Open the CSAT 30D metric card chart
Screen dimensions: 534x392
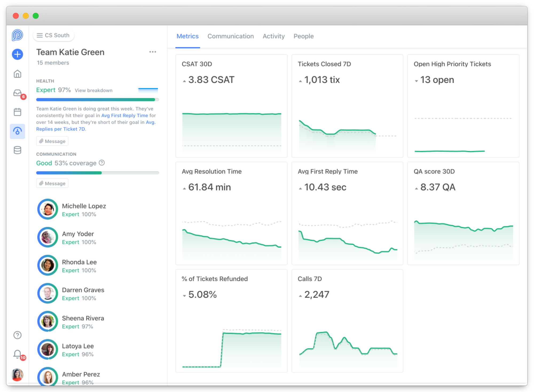point(231,132)
